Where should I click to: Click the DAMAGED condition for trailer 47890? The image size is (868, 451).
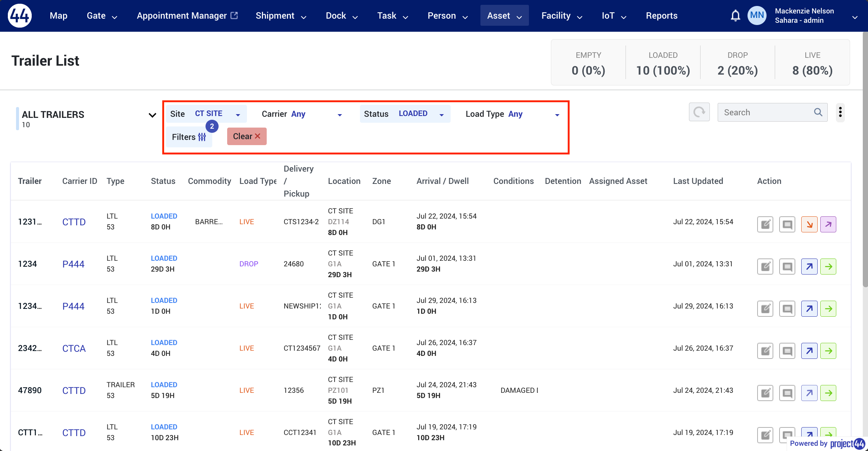(519, 391)
